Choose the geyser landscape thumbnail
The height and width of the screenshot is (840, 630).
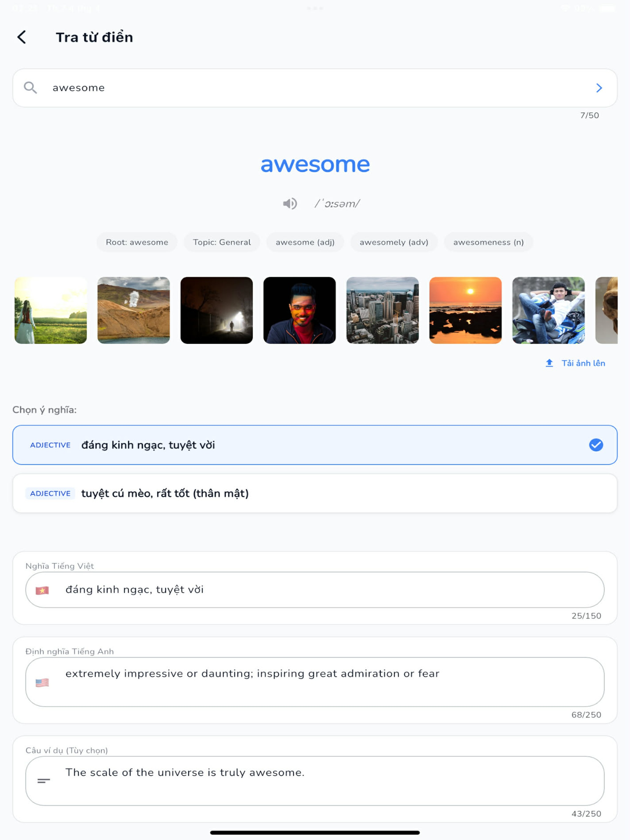pos(134,310)
